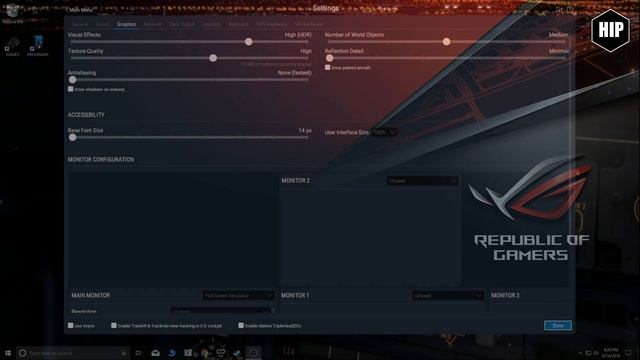Open the Monitor 1 usage dropdown

448,295
